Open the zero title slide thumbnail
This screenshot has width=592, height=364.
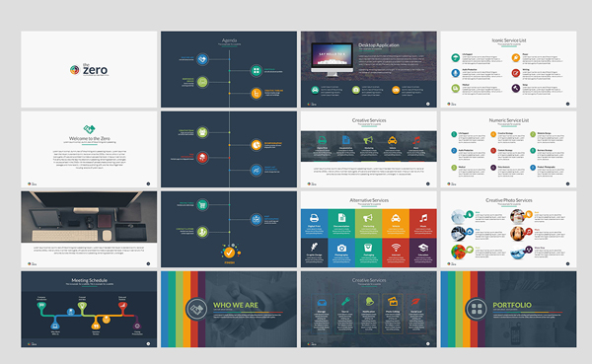tap(89, 69)
